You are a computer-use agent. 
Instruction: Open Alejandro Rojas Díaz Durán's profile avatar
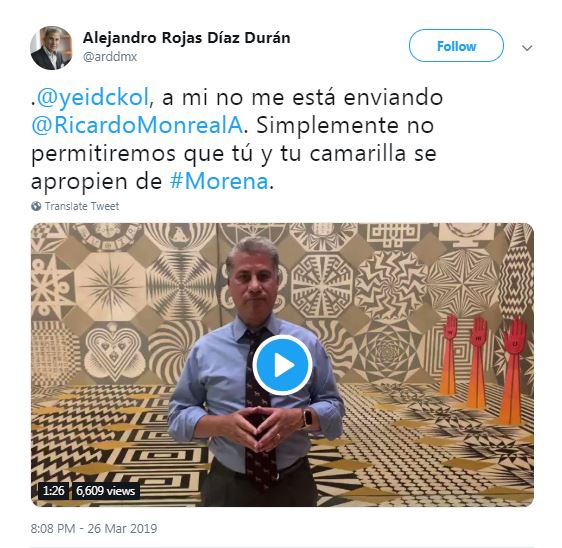pos(51,48)
